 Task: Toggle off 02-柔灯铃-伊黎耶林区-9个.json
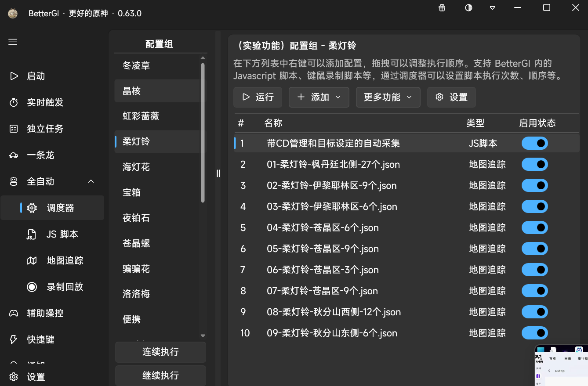(535, 185)
